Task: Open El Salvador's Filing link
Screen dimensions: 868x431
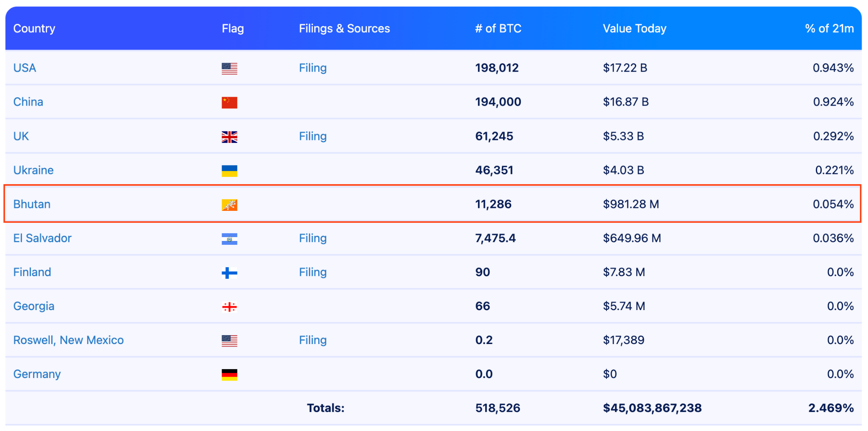Action: click(x=312, y=238)
